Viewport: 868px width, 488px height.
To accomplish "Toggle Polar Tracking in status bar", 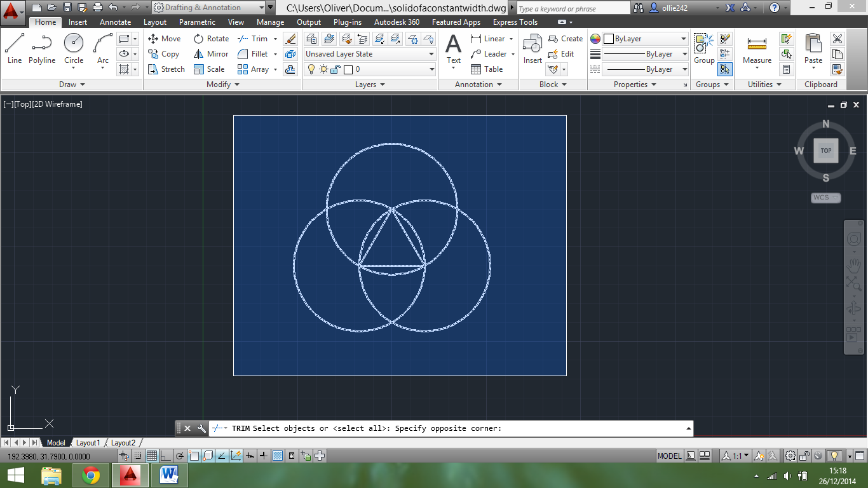I will click(180, 456).
